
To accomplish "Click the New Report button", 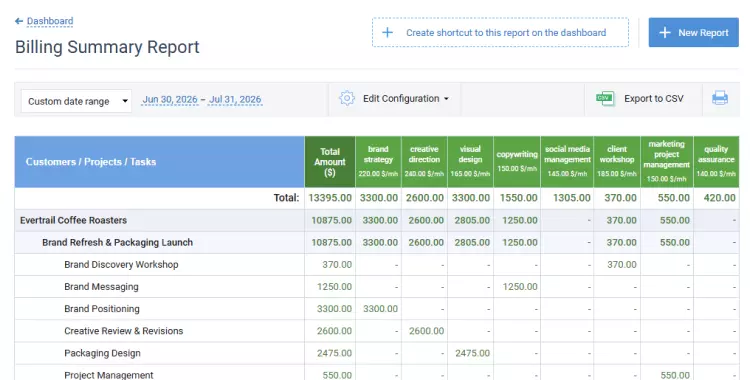I will (694, 33).
